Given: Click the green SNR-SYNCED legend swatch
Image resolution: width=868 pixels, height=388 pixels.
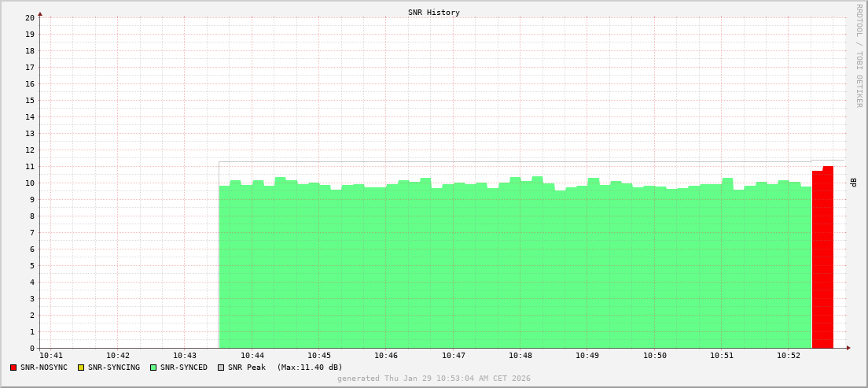Looking at the screenshot, I should [x=153, y=368].
